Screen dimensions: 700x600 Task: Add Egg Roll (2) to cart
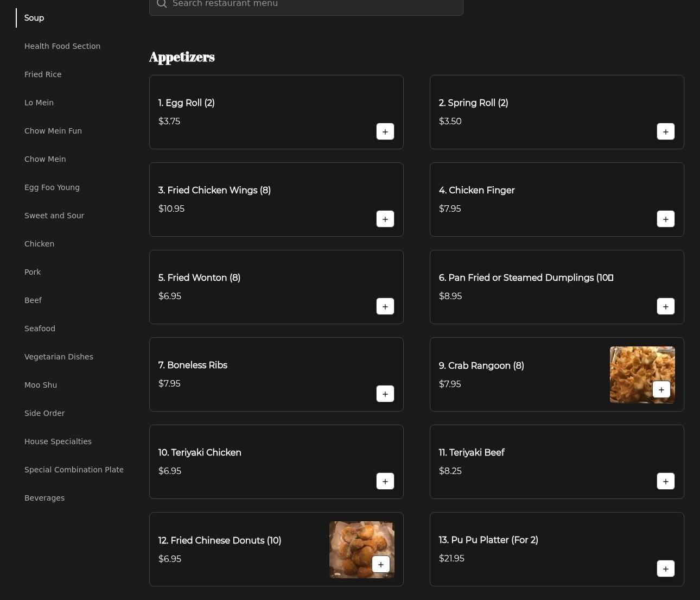(x=385, y=131)
